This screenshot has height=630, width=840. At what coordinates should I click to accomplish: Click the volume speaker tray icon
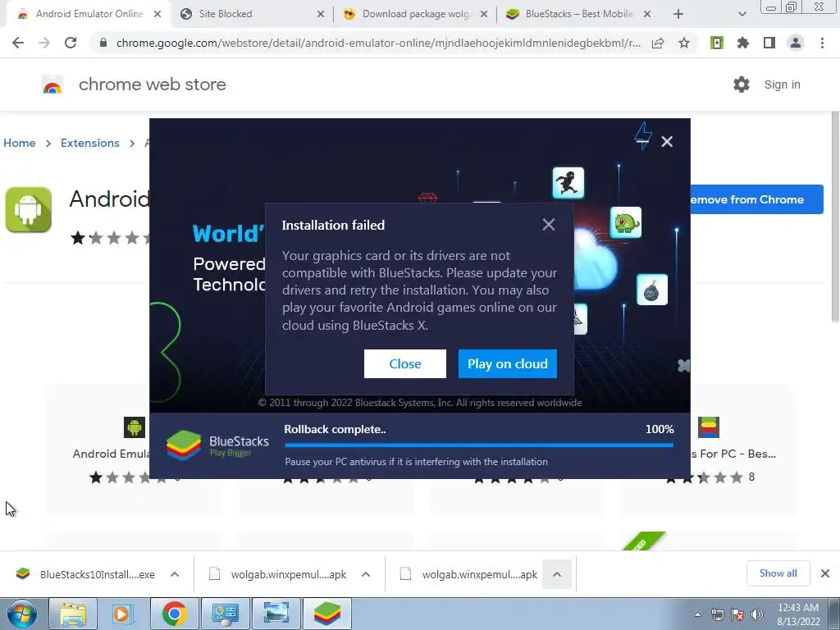[x=756, y=614]
